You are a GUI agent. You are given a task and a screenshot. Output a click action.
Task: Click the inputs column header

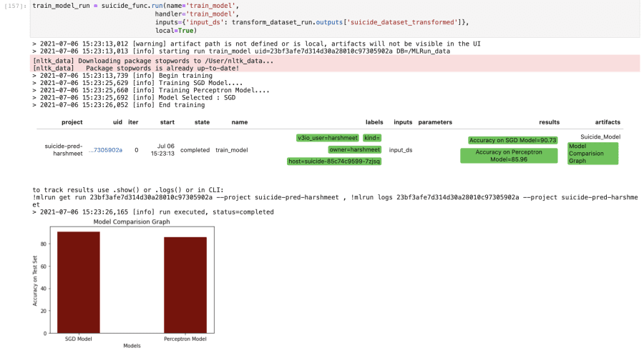click(403, 122)
